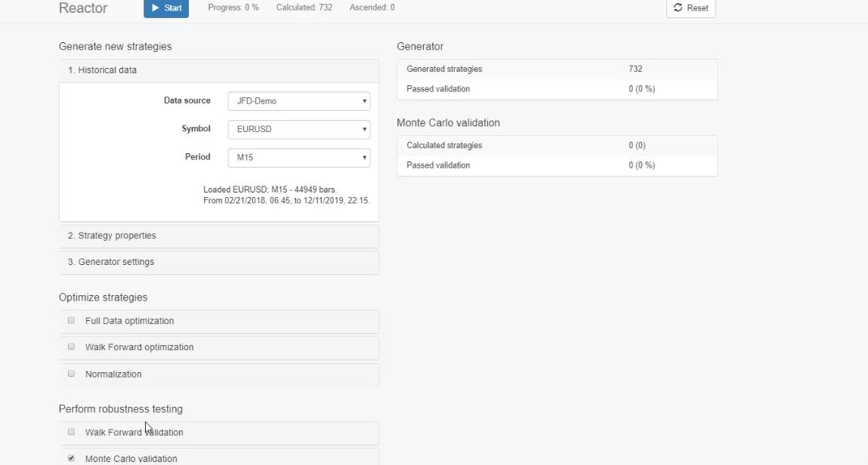The image size is (868, 465).
Task: Tick the Normalization checkbox
Action: [72, 374]
